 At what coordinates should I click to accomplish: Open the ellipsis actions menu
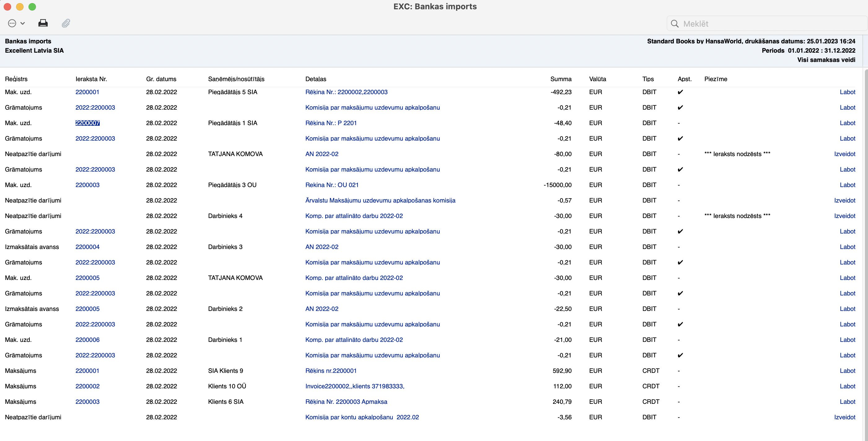(12, 23)
